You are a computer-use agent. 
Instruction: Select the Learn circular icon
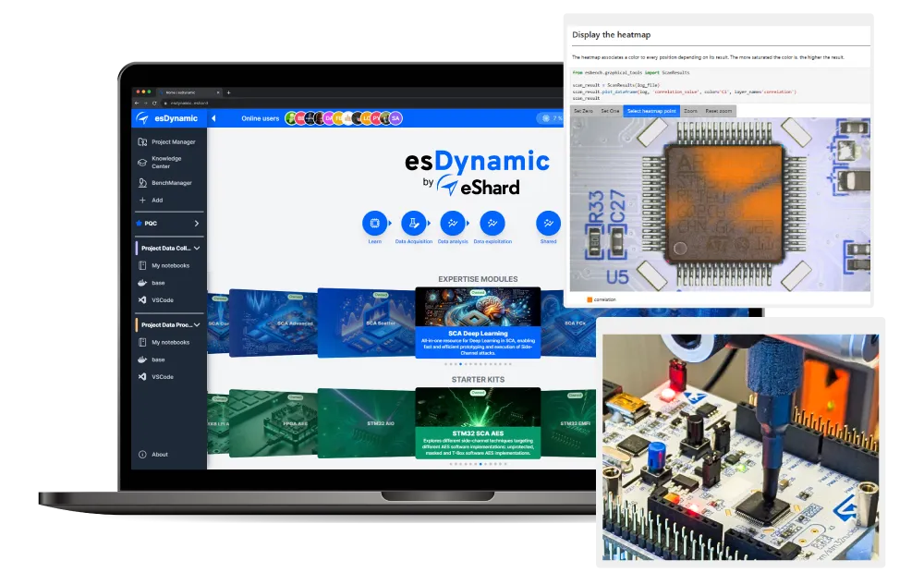click(x=373, y=225)
